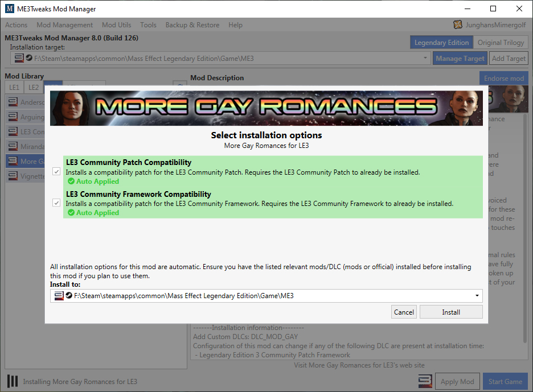This screenshot has width=533, height=392.
Task: Click the Mass Effect 3 icon beside Apply Mod
Action: point(425,381)
